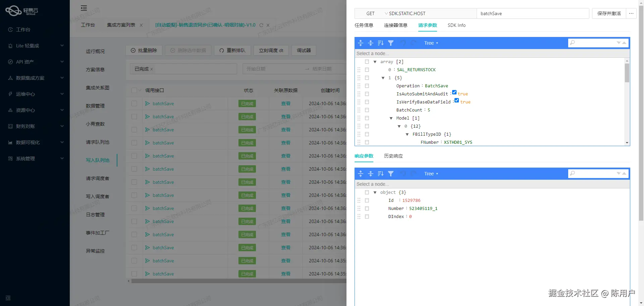
Task: Open the filter icon on the request parameter panel
Action: point(391,43)
